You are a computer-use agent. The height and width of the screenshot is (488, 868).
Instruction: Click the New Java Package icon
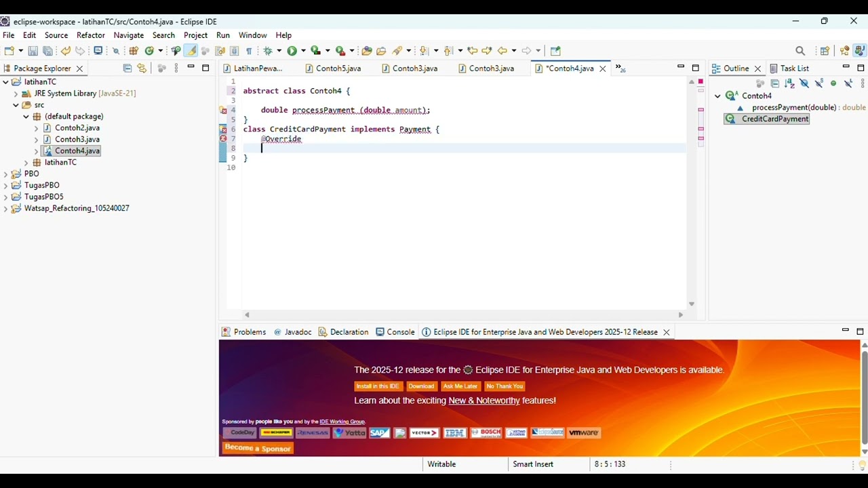click(134, 51)
